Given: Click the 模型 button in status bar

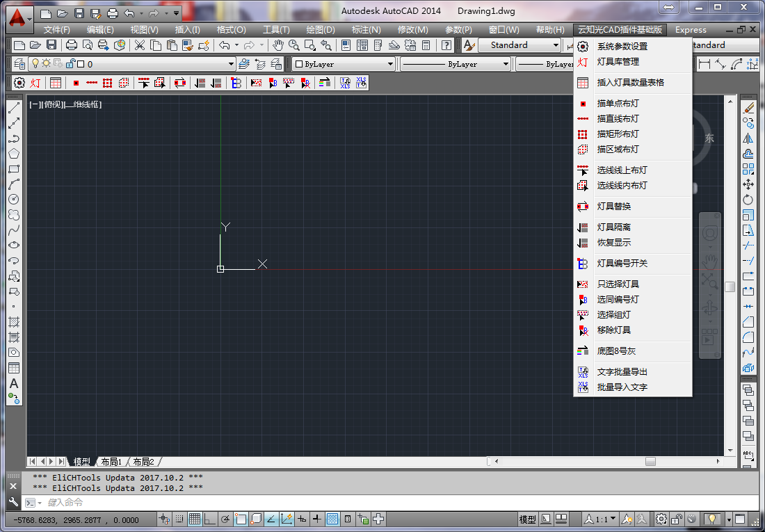Looking at the screenshot, I should 527,519.
